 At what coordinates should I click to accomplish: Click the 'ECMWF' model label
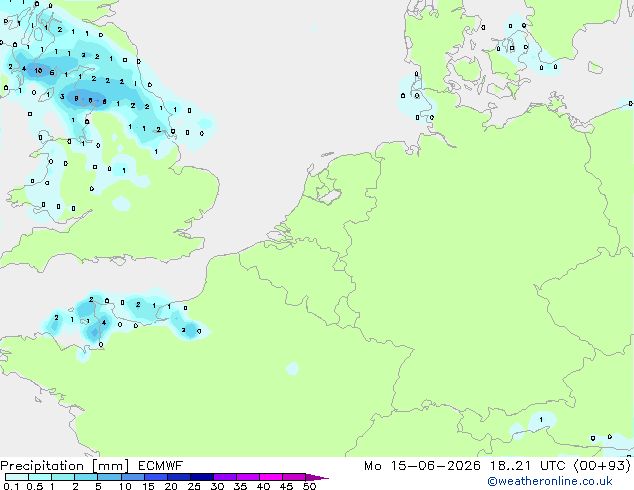[161, 466]
